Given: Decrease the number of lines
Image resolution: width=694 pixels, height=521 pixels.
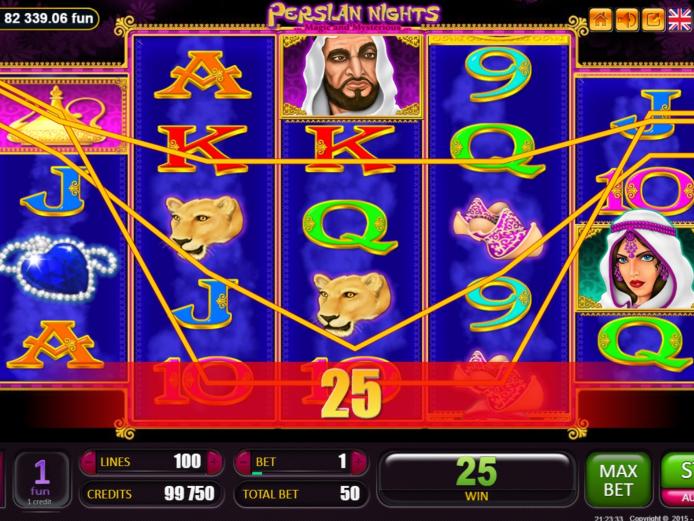Looking at the screenshot, I should point(89,463).
